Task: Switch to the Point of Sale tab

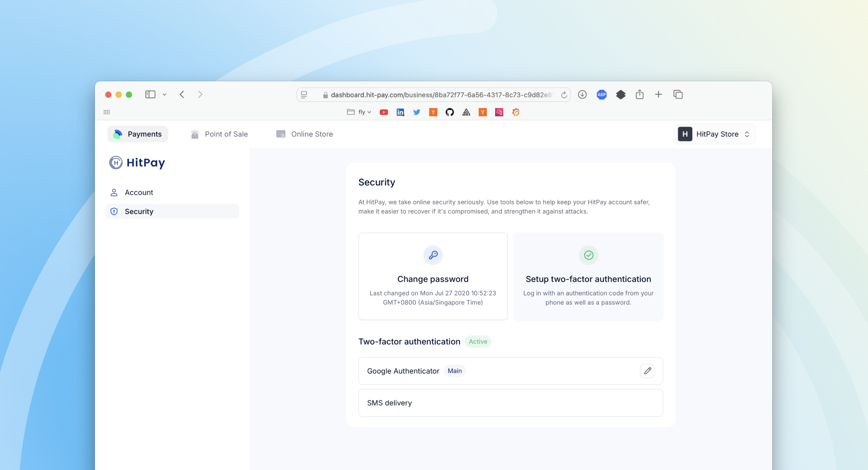Action: pos(219,134)
